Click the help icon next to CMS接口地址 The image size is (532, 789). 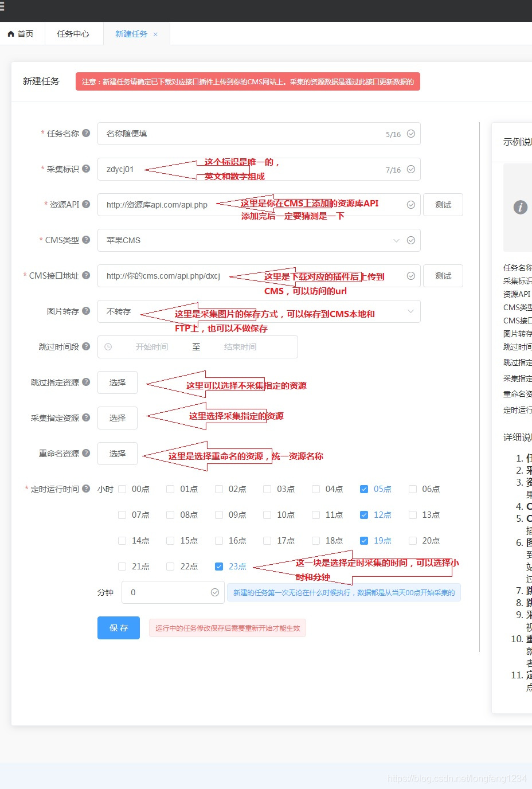(86, 275)
